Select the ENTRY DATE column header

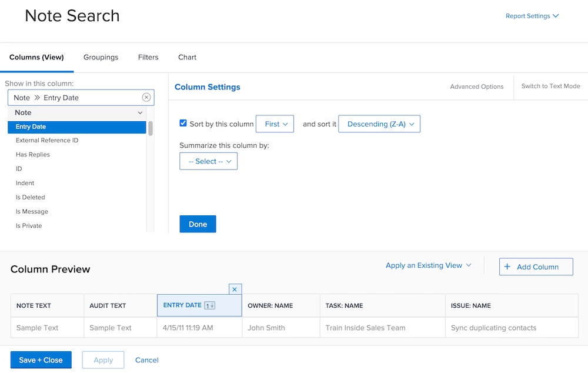tap(199, 305)
